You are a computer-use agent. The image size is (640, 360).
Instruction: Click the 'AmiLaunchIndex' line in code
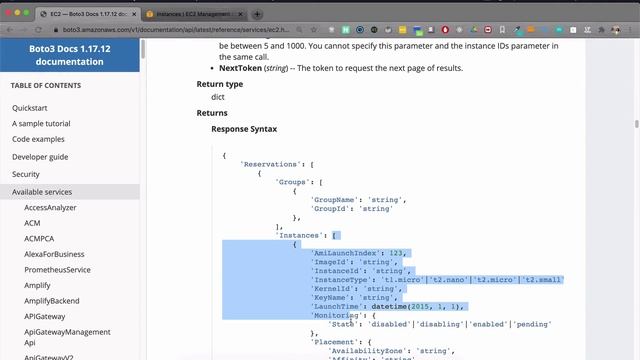click(358, 253)
